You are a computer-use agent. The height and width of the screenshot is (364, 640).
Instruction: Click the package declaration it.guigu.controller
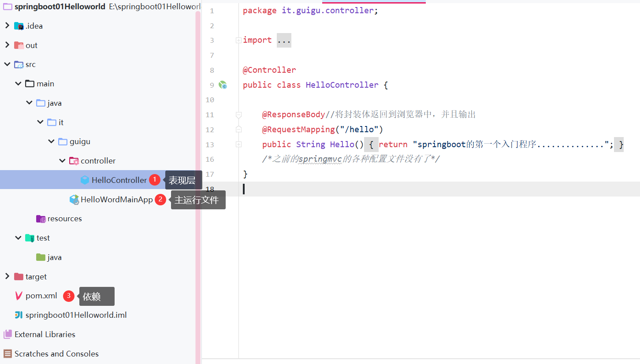[x=327, y=11]
